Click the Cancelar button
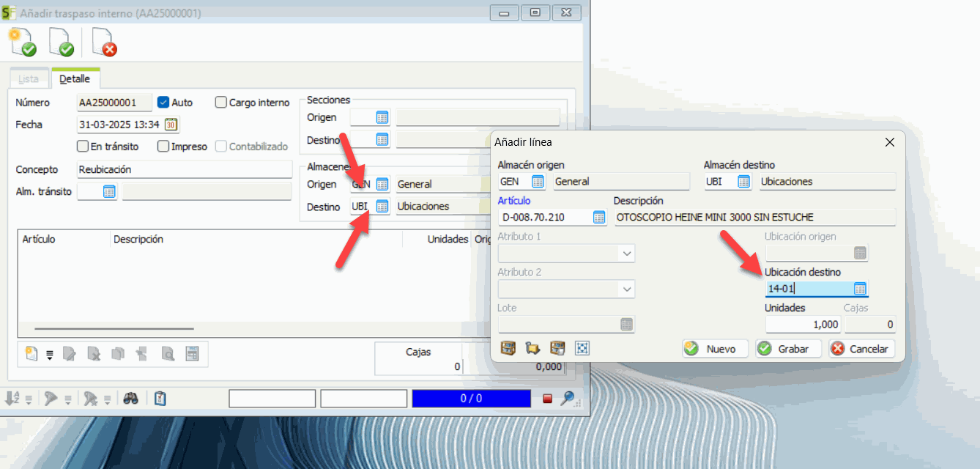This screenshot has width=980, height=469. click(x=862, y=349)
